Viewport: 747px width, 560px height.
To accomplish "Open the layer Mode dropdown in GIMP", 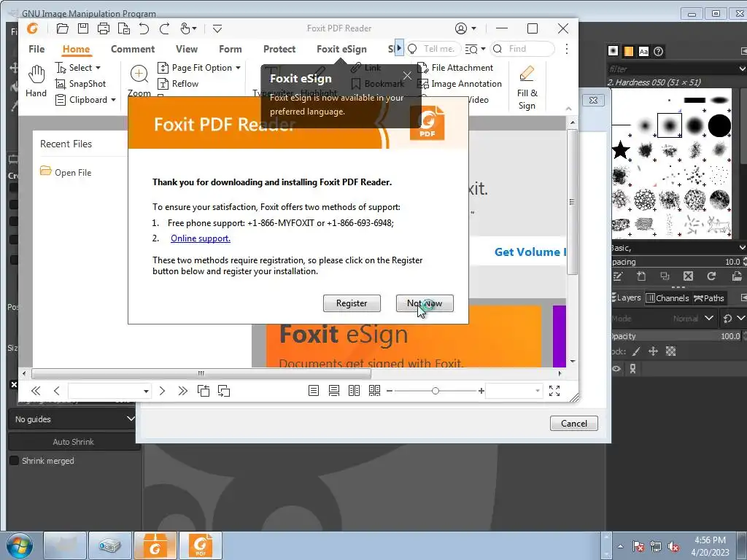I will point(664,318).
